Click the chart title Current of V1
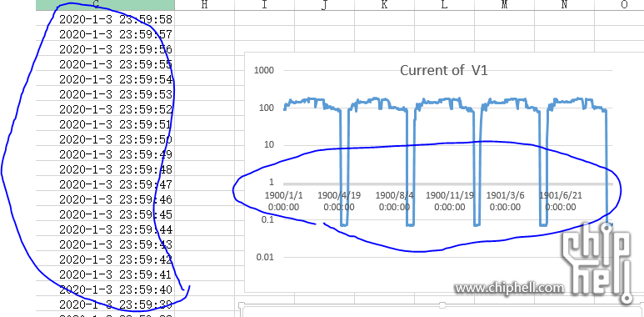This screenshot has height=317, width=644. click(x=443, y=70)
